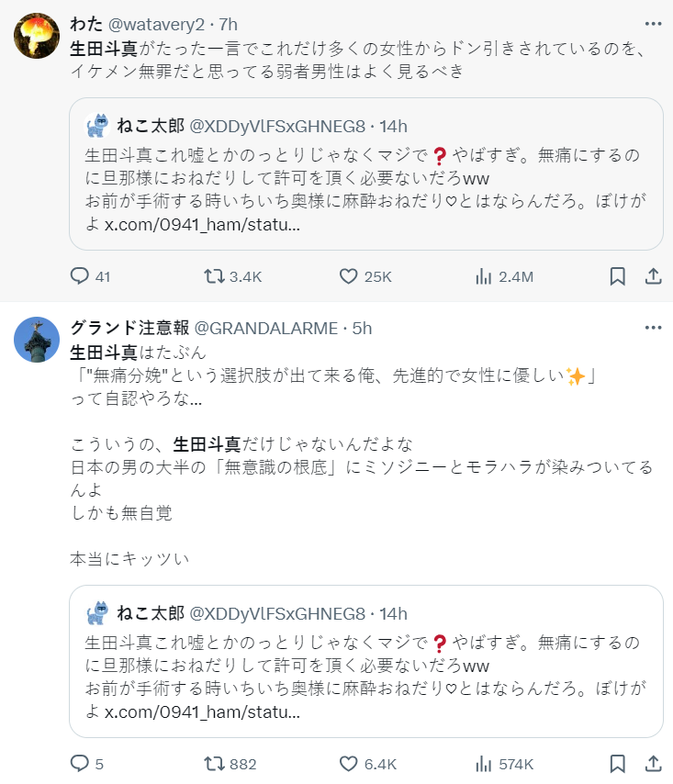This screenshot has height=784, width=673.
Task: Like the グランド注意報 post with 6.4K likes
Action: [348, 764]
